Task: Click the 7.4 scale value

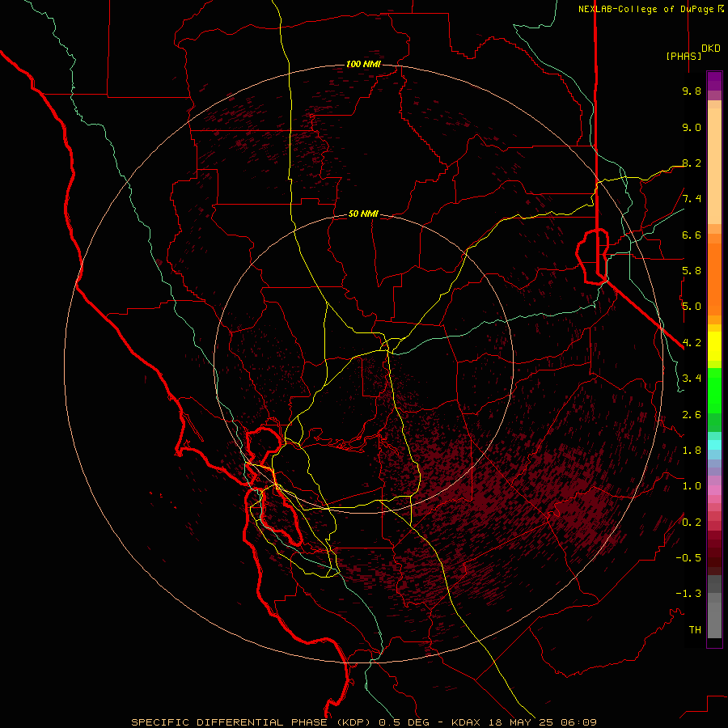Action: (692, 199)
